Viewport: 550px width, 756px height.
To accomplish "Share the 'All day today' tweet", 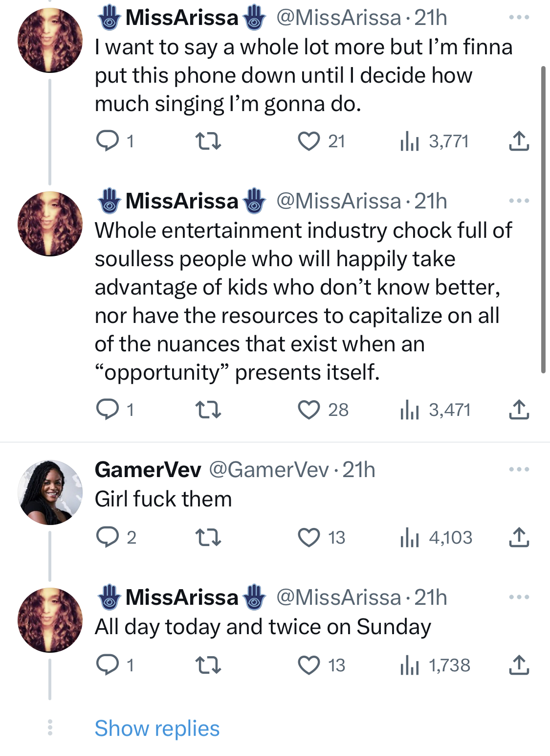I will click(x=519, y=665).
